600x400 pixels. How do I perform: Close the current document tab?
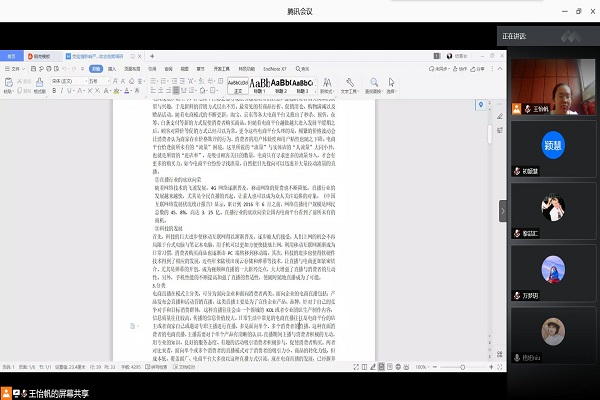(x=140, y=56)
